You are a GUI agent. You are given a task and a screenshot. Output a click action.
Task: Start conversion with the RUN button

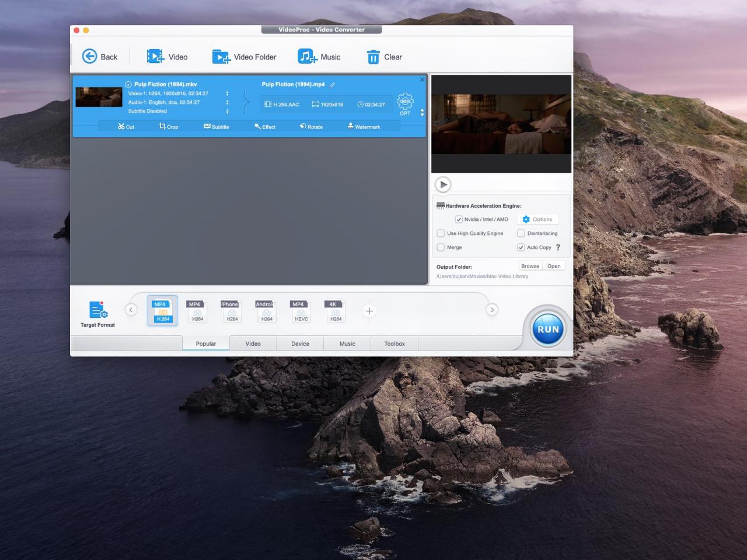click(548, 329)
